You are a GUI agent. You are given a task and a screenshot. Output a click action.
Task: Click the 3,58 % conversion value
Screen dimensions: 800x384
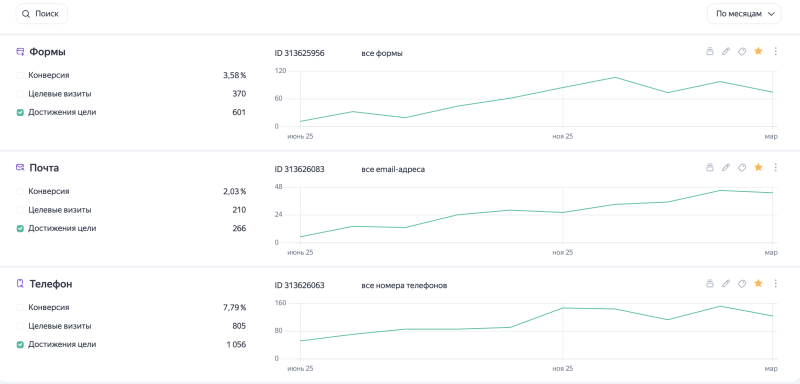[234, 75]
